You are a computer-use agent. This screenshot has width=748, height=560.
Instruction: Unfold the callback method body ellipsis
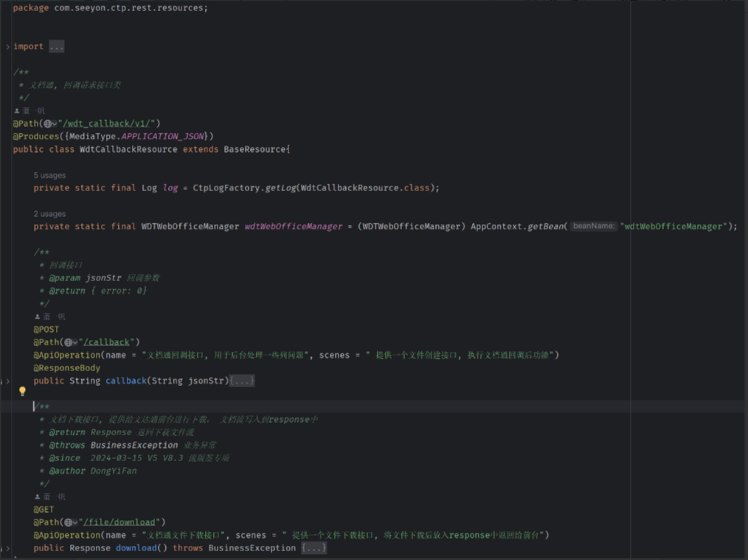(x=242, y=381)
